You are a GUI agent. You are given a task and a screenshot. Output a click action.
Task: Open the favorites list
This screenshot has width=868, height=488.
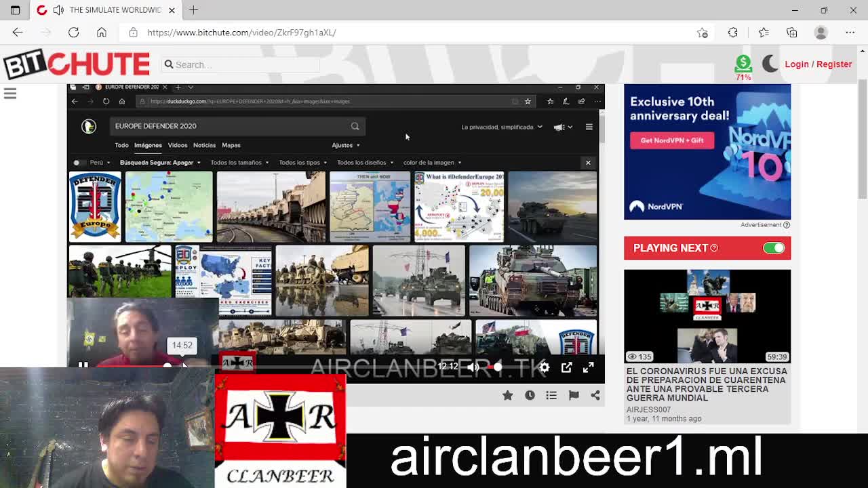coord(764,33)
